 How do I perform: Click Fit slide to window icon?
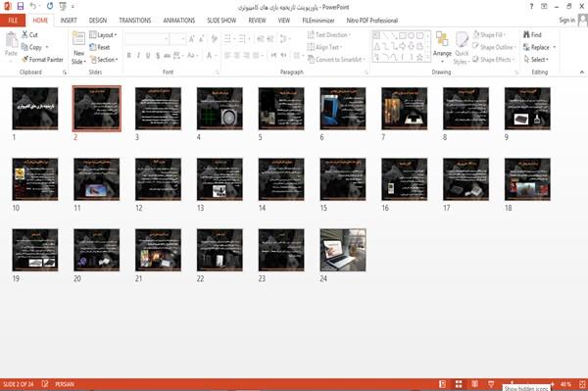click(x=582, y=384)
